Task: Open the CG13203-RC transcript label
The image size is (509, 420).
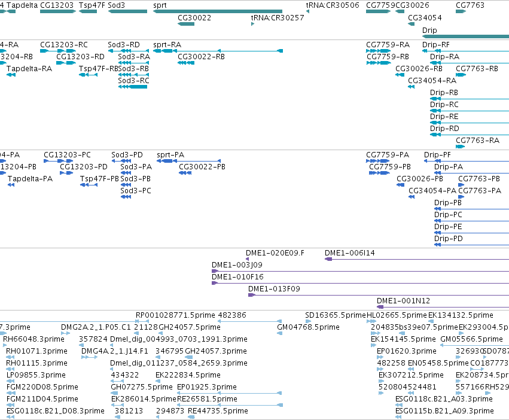Action: tap(63, 45)
